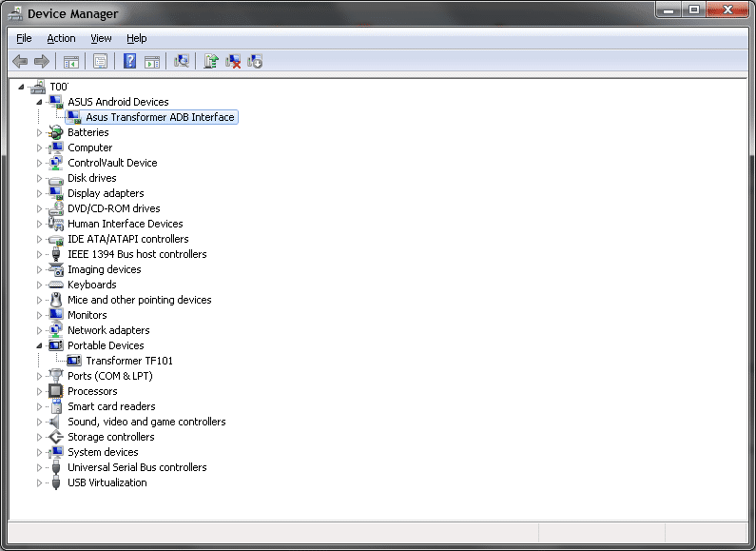
Task: Open the View menu
Action: 101,38
